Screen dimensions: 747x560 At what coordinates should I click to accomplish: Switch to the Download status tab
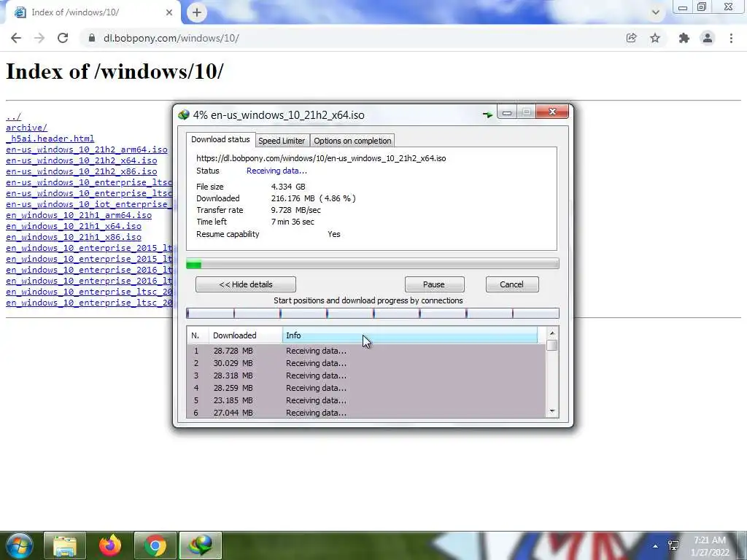coord(220,139)
